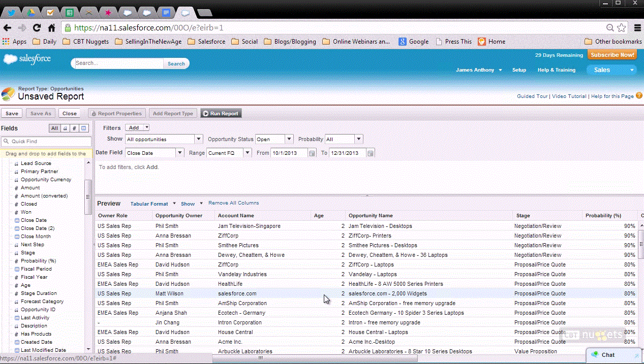The width and height of the screenshot is (644, 364).
Task: Open the James Anthony user menu
Action: click(x=479, y=70)
